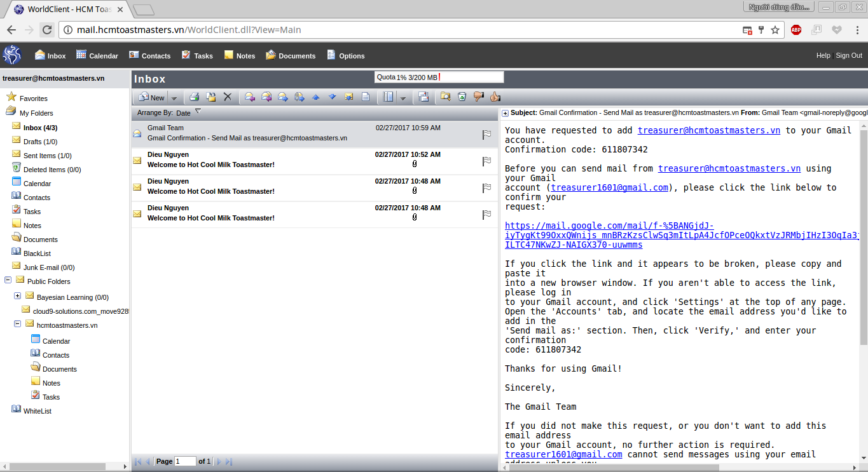Open the Gmail Team confirmation email
The width and height of the screenshot is (868, 472).
[314, 134]
